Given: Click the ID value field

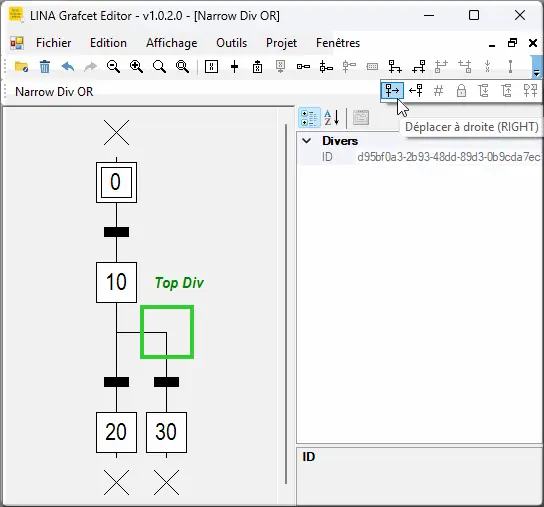Looking at the screenshot, I should 449,157.
